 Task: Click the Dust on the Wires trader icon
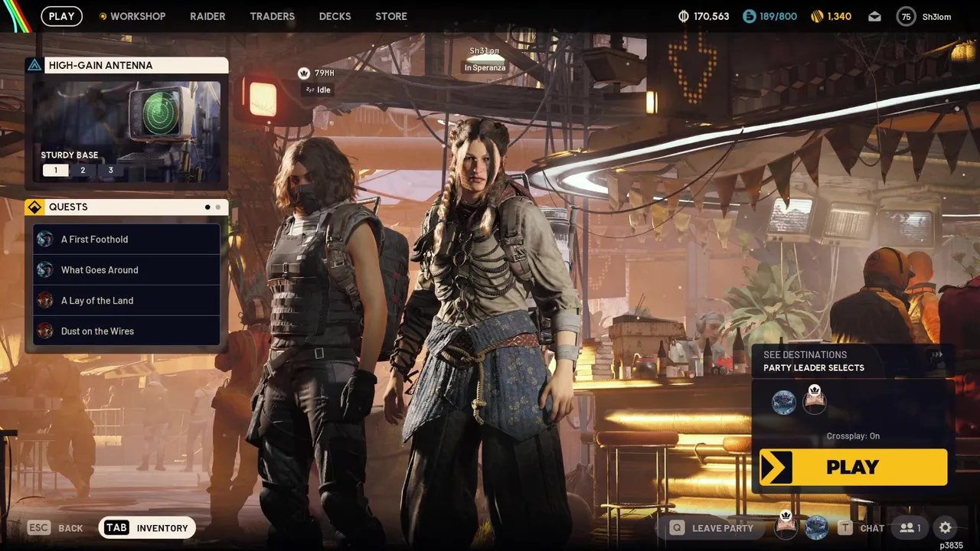45,331
